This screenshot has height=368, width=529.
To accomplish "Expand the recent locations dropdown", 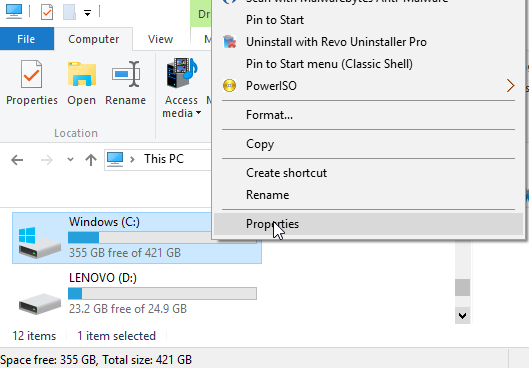I will pos(70,159).
